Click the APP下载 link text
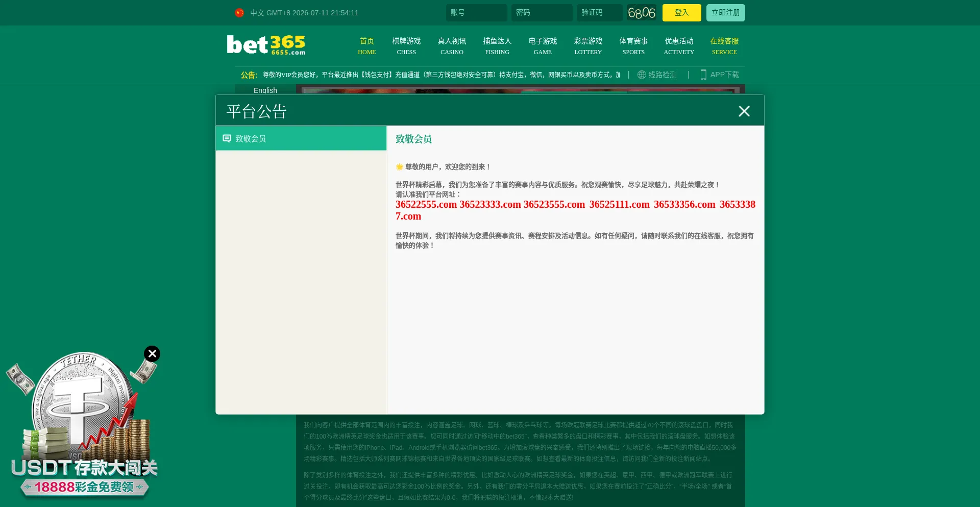This screenshot has width=980, height=507. point(725,75)
